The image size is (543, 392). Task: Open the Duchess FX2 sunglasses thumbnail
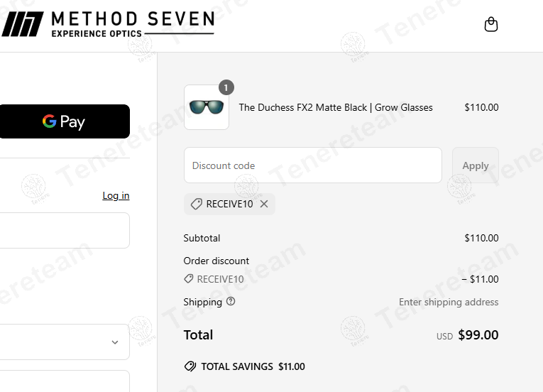[206, 107]
